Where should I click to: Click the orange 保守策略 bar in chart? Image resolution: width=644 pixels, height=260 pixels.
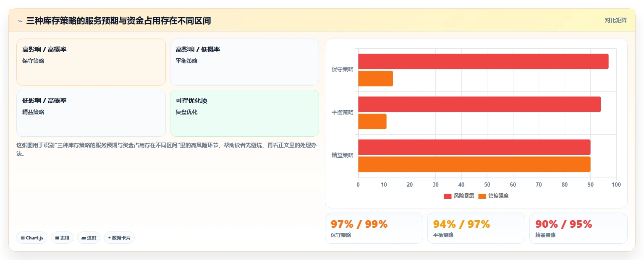pos(375,79)
